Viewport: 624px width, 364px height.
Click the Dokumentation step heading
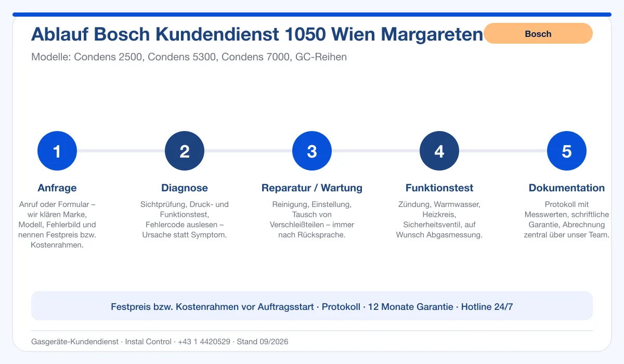(567, 188)
